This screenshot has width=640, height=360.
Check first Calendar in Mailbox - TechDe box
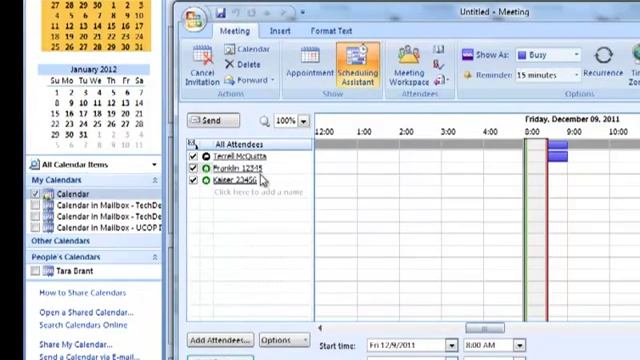pyautogui.click(x=35, y=205)
